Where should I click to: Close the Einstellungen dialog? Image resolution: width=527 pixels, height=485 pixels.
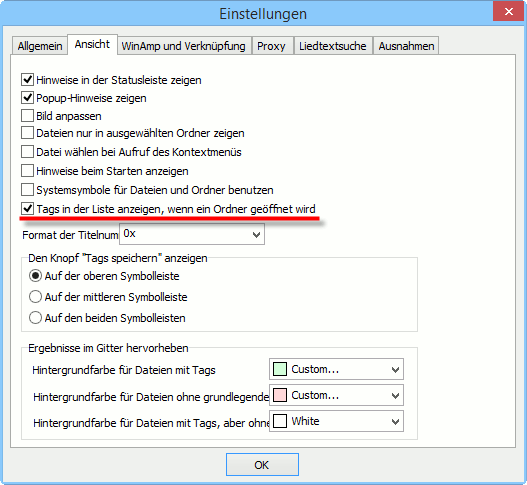[x=509, y=11]
